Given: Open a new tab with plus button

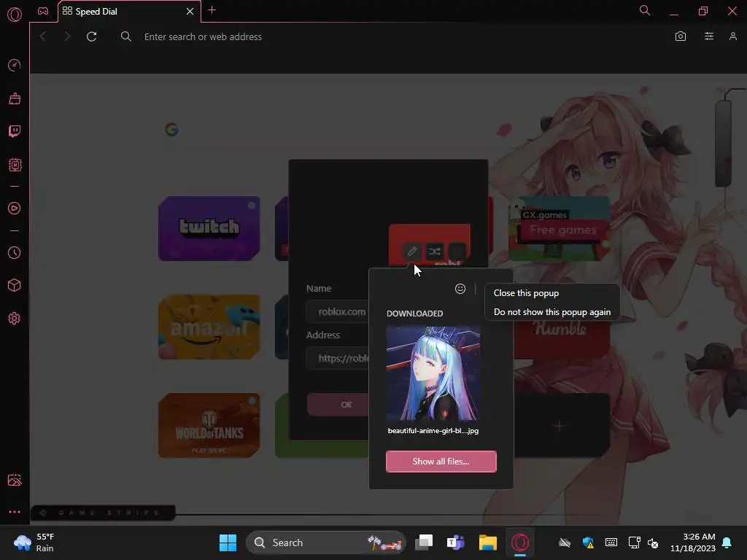Looking at the screenshot, I should 212,10.
